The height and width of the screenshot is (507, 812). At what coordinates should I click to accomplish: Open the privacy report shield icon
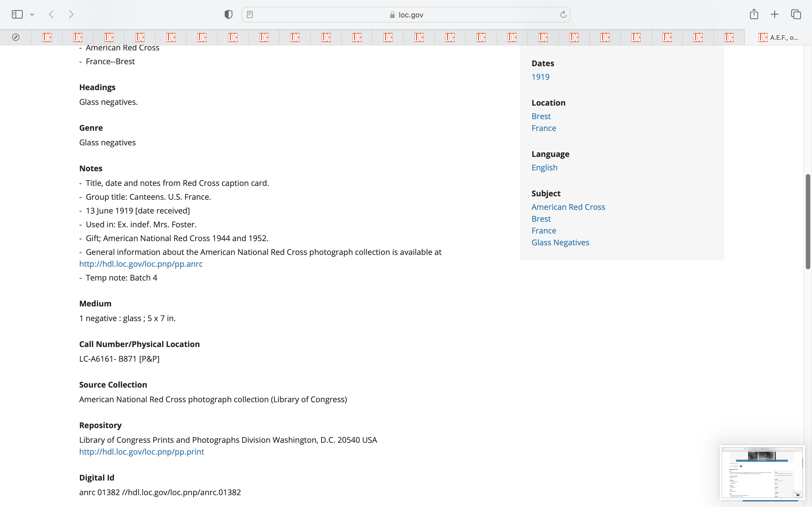228,14
